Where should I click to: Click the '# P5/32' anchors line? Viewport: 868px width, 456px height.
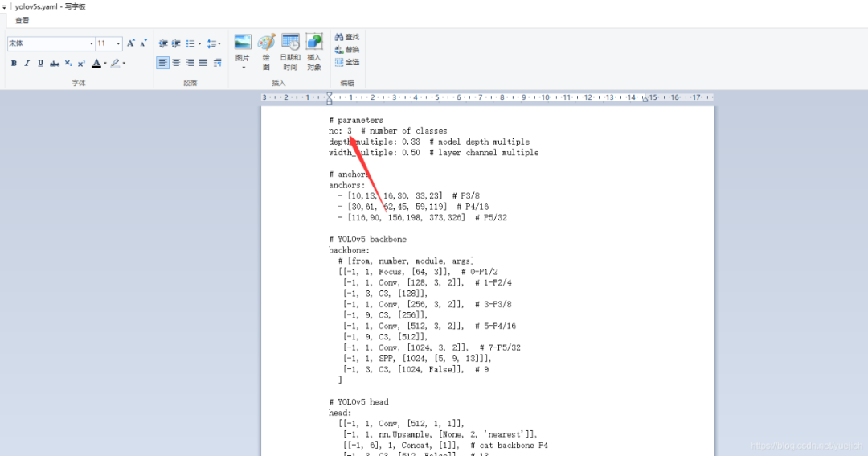point(423,218)
